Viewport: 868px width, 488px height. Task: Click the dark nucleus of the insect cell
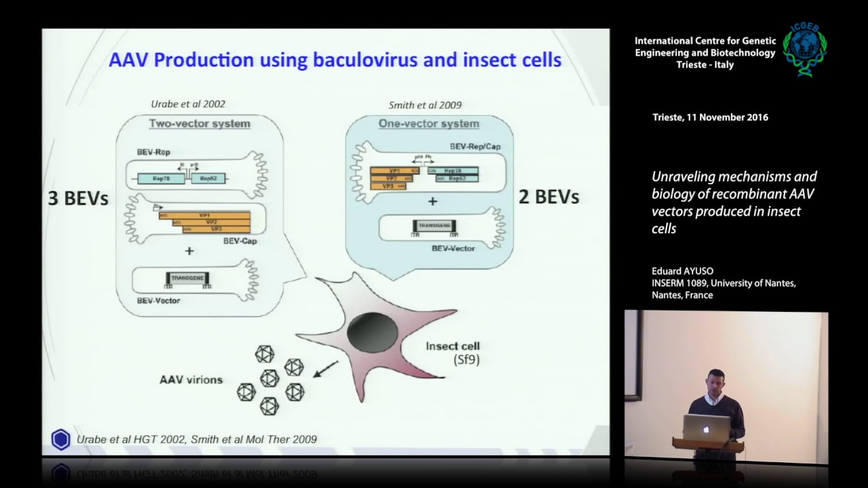click(x=372, y=333)
